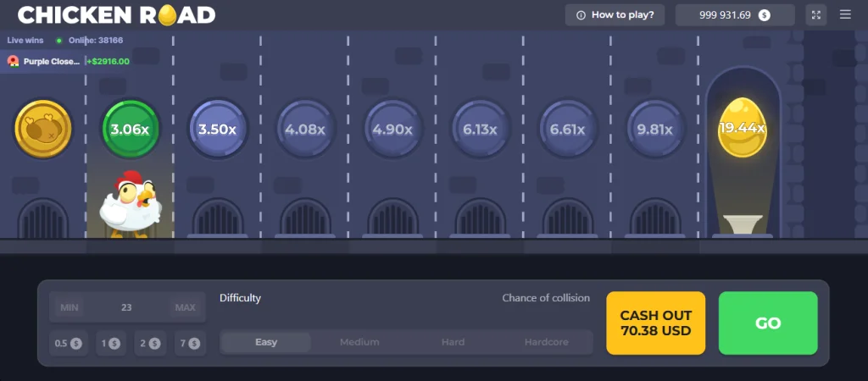Image resolution: width=868 pixels, height=381 pixels.
Task: Open the How to play? guide
Action: click(x=615, y=15)
